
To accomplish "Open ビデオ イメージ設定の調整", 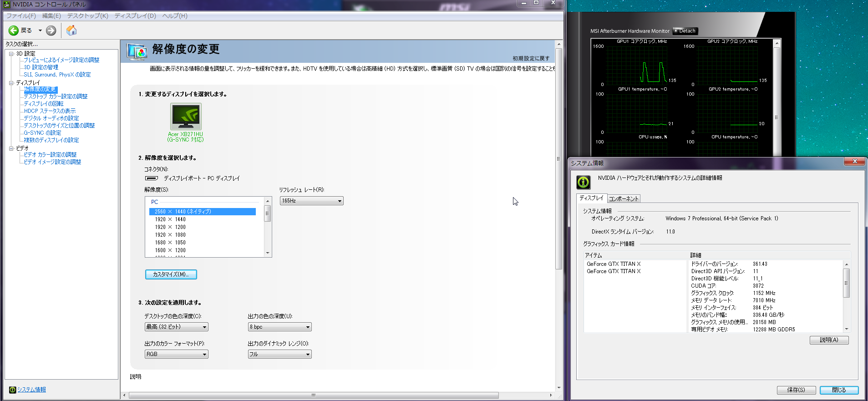I will 52,162.
